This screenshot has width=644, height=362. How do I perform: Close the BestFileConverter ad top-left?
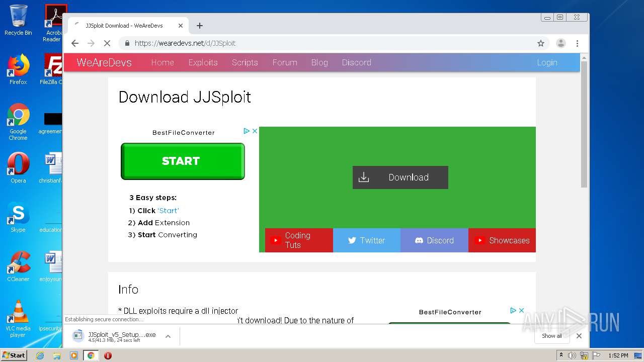[x=255, y=131]
